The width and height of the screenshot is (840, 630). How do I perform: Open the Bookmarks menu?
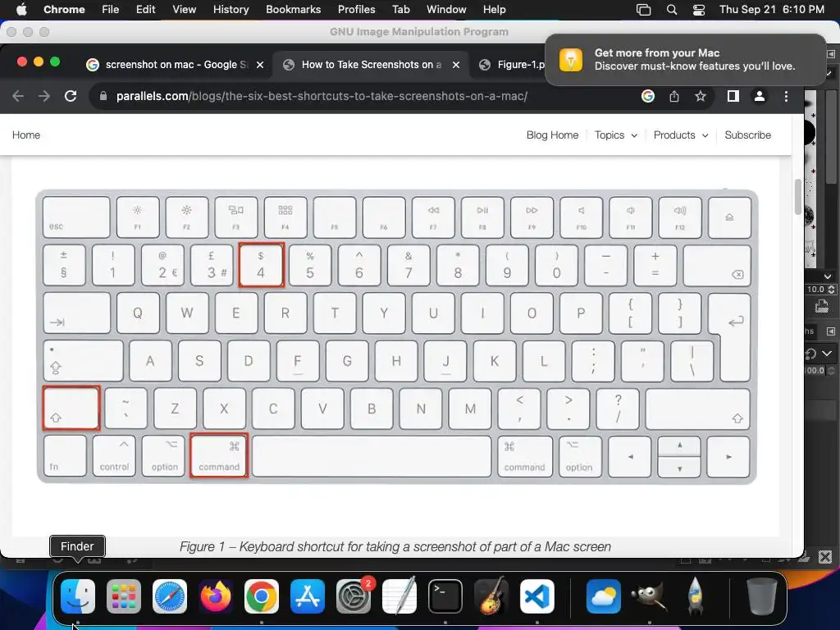293,9
